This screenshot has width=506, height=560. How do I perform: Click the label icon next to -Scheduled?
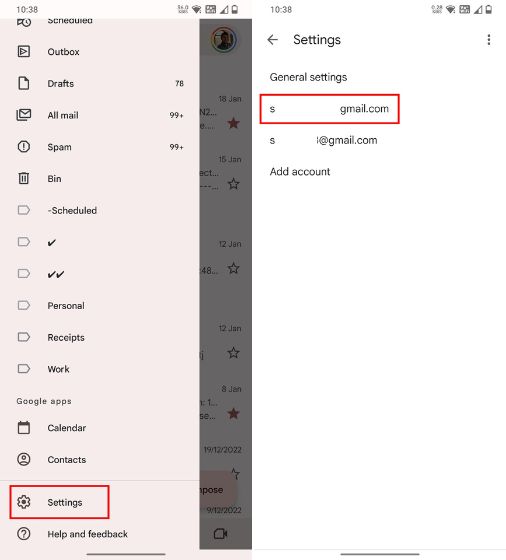click(x=24, y=210)
